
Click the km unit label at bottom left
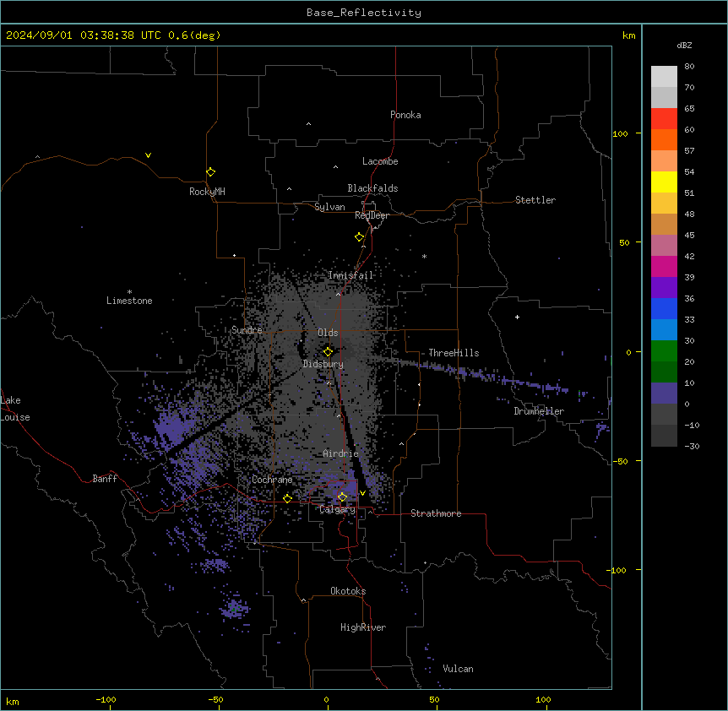point(13,702)
